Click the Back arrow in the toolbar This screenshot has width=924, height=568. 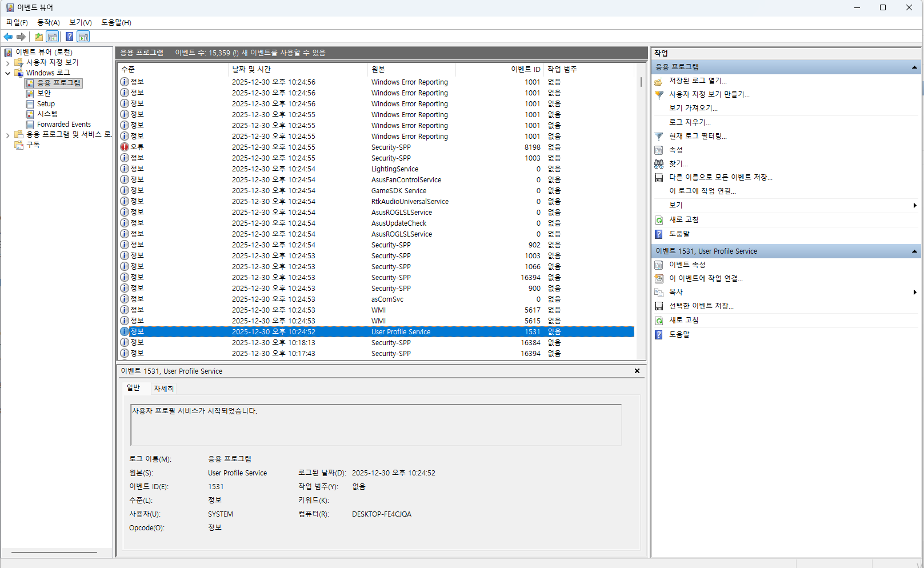(8, 37)
